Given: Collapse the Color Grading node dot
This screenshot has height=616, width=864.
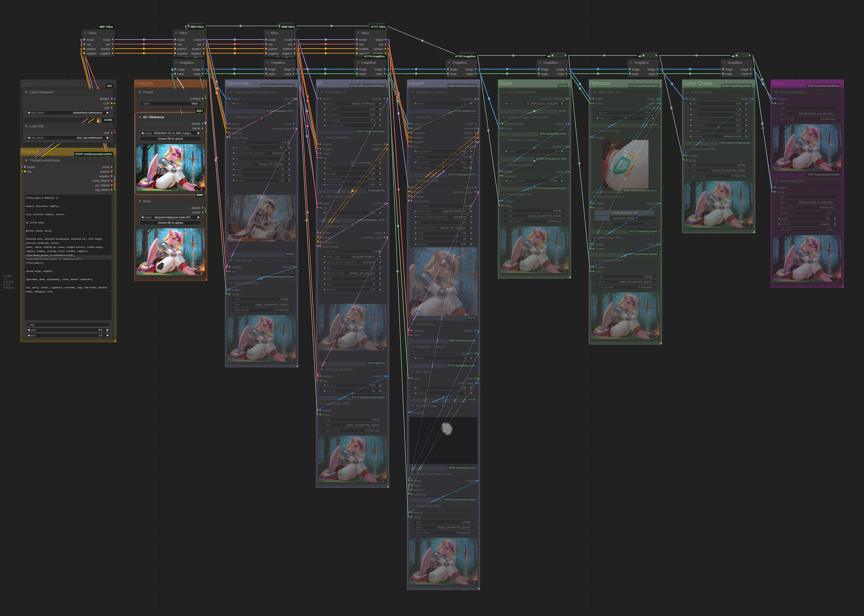Looking at the screenshot, I should point(688,92).
